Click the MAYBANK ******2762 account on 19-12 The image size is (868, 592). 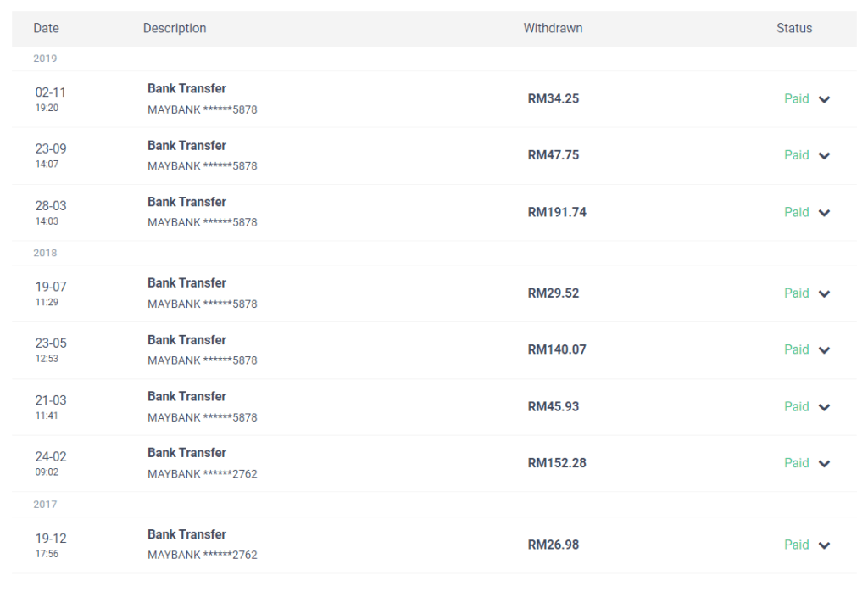[x=202, y=555]
